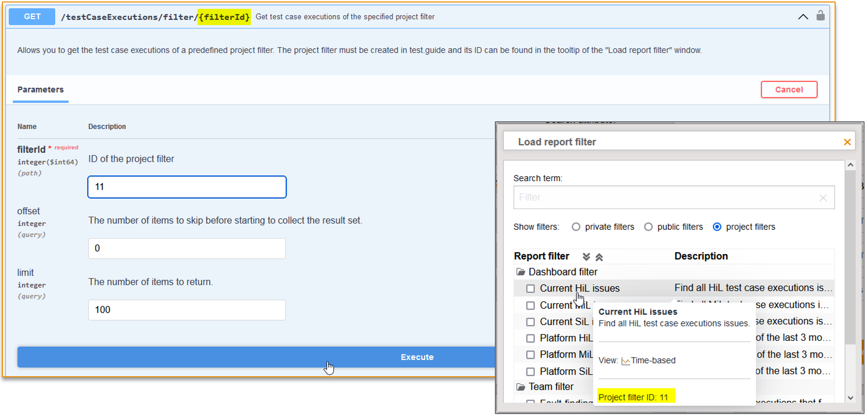Viewport: 868px width, 417px height.
Task: Click the Team filter folder icon
Action: click(520, 387)
